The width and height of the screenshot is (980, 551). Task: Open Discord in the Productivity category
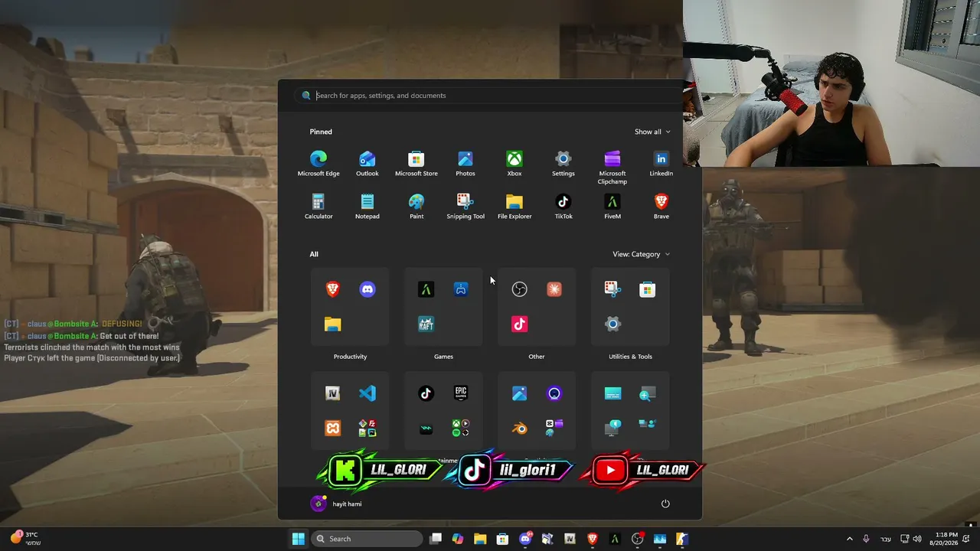[x=367, y=289]
